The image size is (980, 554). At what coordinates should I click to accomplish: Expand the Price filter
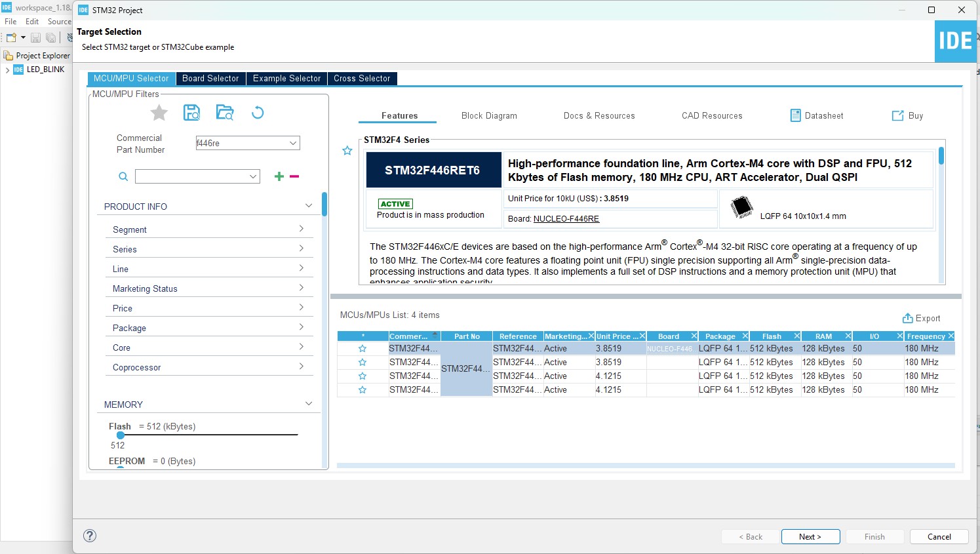(x=302, y=307)
